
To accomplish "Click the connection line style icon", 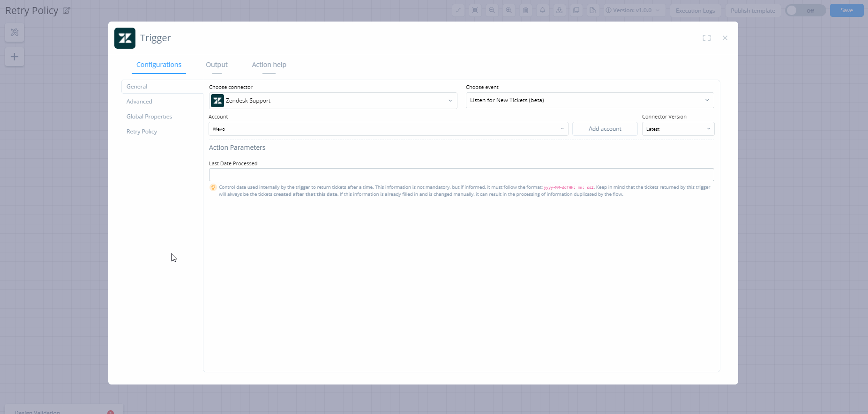I will (458, 10).
